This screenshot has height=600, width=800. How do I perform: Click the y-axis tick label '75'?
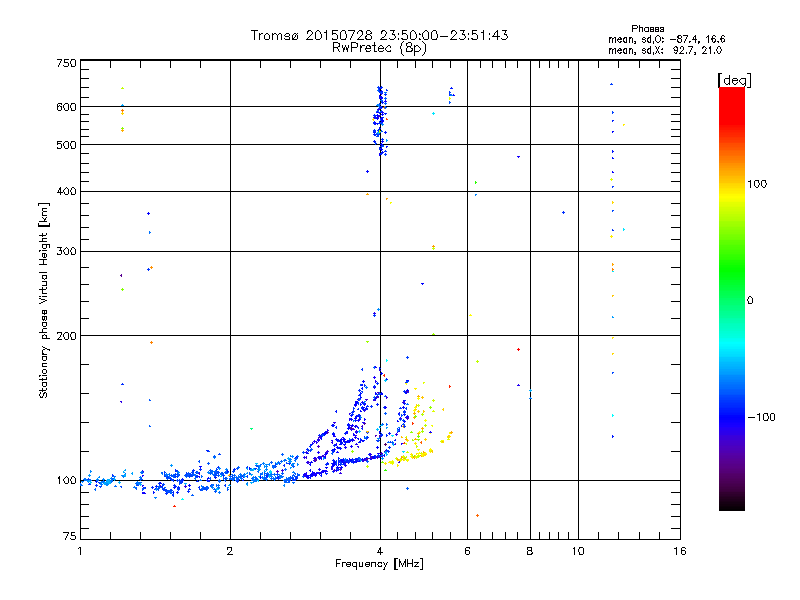[70, 536]
